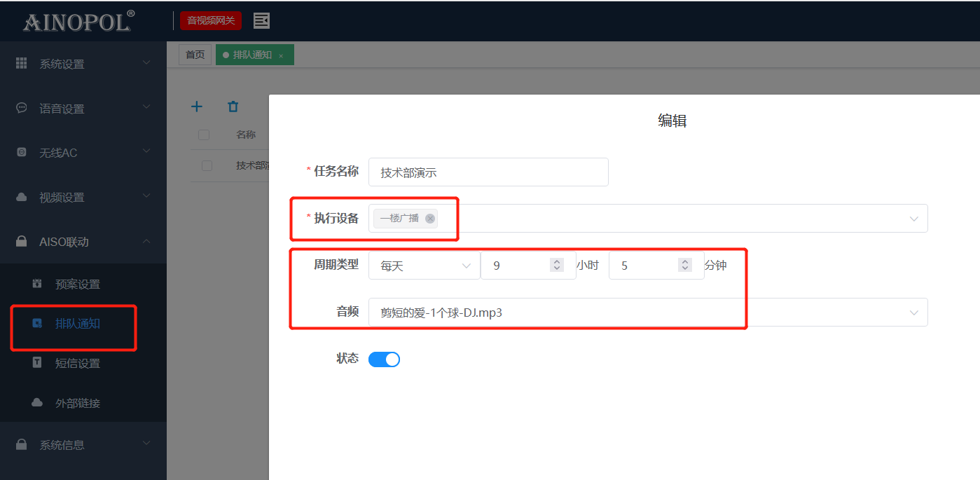Click the 系统设置 grid icon
The width and height of the screenshot is (980, 480).
pyautogui.click(x=22, y=63)
